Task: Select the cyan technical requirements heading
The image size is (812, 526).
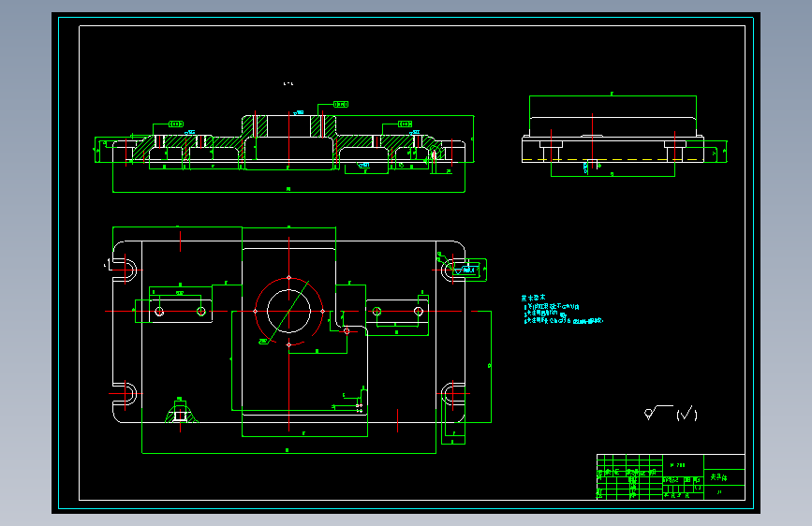Action: click(533, 298)
